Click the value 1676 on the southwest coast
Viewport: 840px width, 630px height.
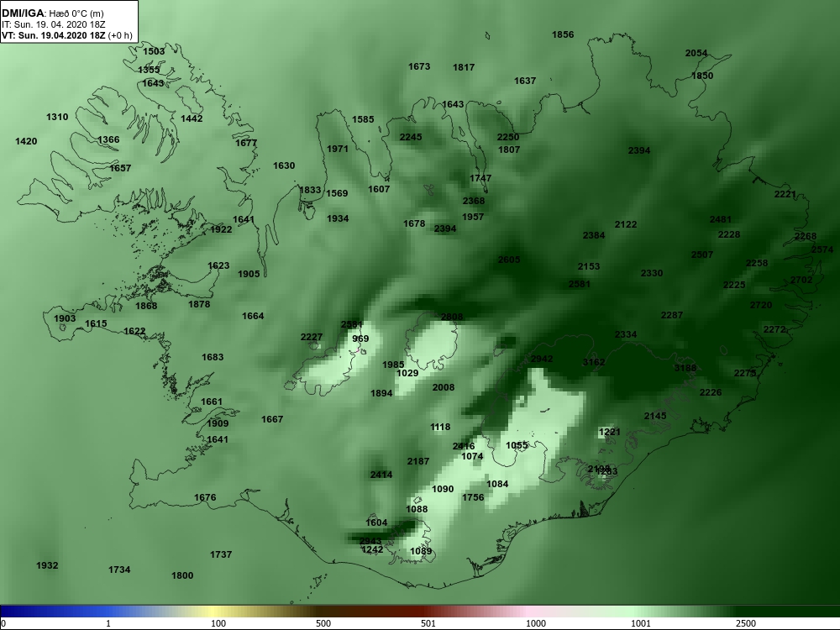coord(205,497)
